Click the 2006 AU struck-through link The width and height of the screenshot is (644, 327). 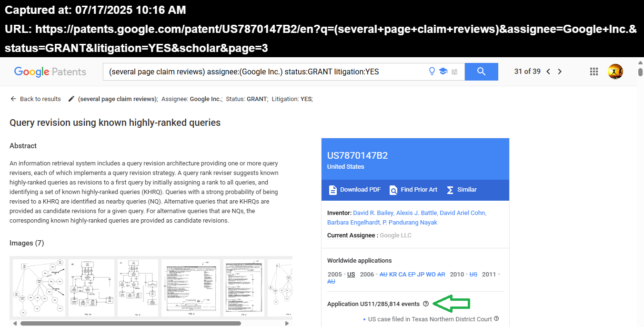coord(383,275)
